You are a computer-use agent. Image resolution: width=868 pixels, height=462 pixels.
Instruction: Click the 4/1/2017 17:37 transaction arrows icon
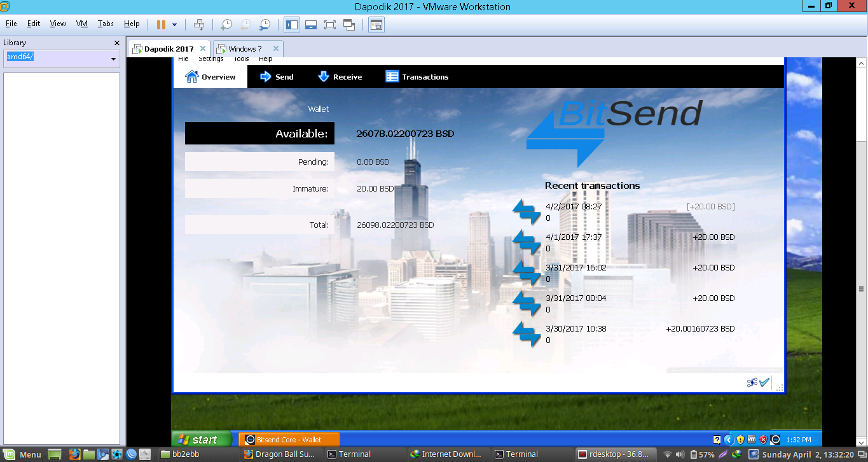(x=527, y=242)
